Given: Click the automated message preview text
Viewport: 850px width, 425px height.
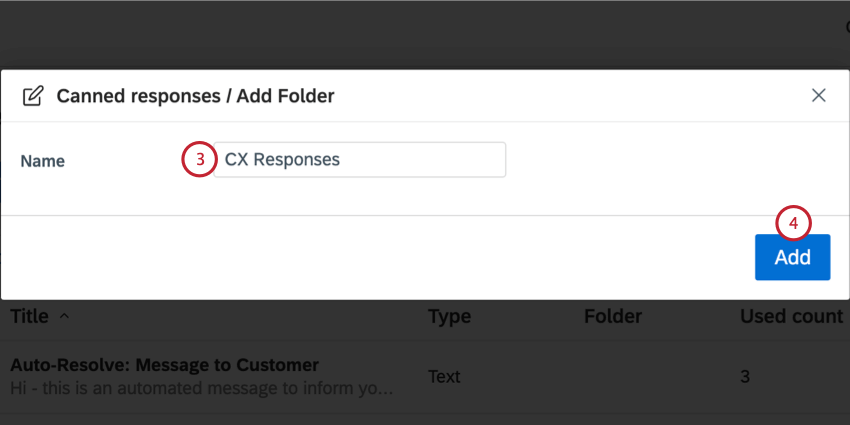Looking at the screenshot, I should [202, 389].
